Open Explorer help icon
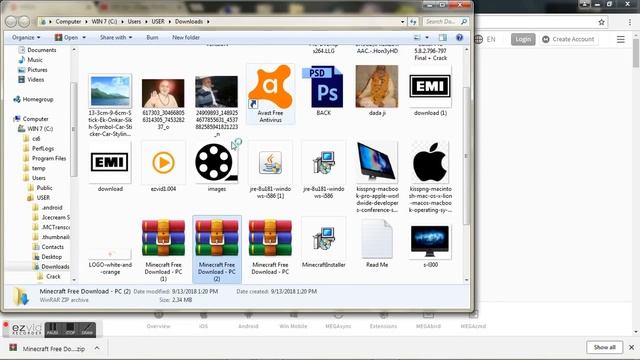Screen dimensions: 640x360 (460, 38)
